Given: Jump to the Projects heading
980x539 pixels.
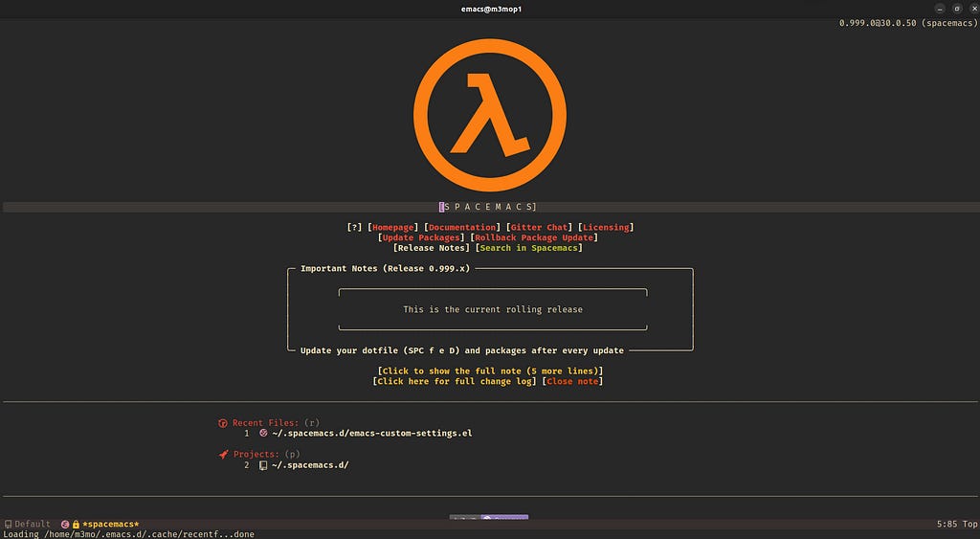Looking at the screenshot, I should pyautogui.click(x=256, y=455).
